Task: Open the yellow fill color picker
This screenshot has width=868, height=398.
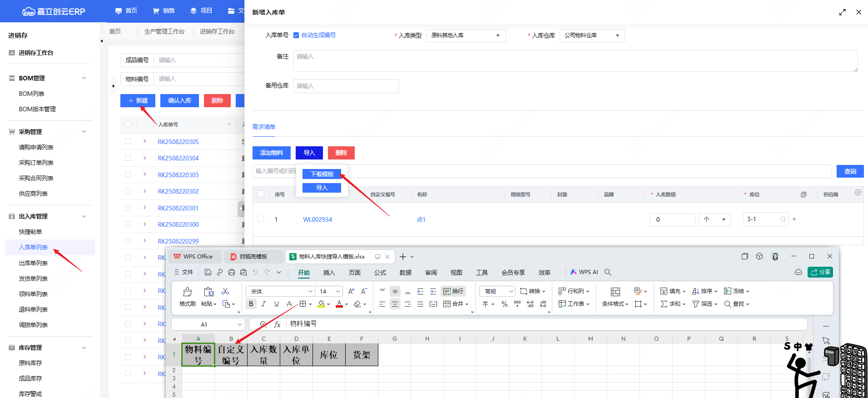Action: (328, 304)
